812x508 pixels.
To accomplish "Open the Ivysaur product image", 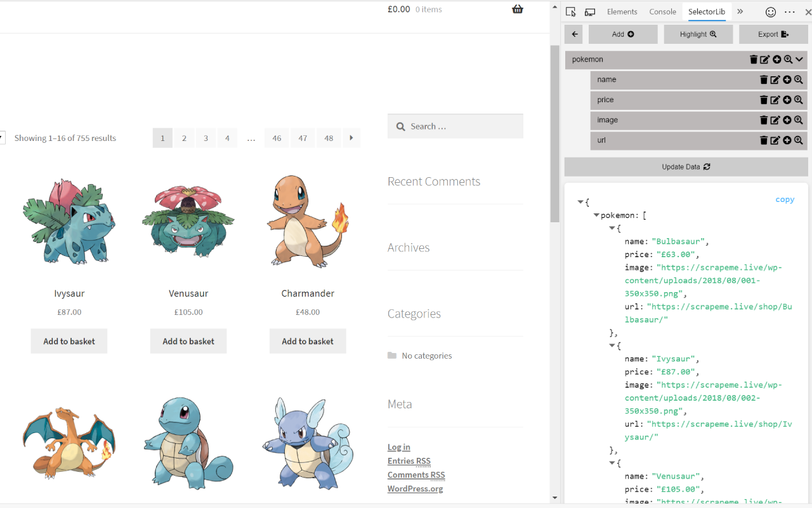I will [x=69, y=221].
